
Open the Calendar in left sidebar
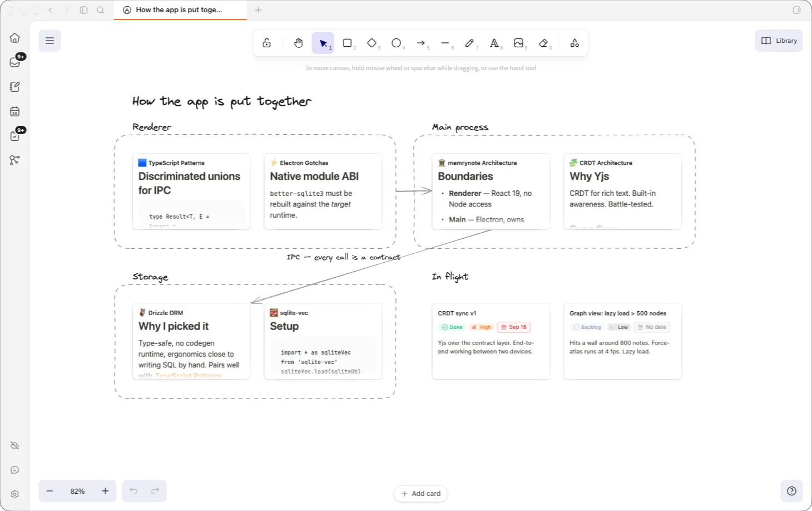coord(15,111)
